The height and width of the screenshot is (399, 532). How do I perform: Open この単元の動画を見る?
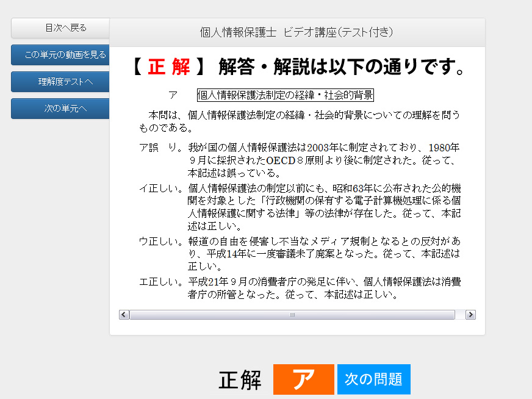coord(60,55)
